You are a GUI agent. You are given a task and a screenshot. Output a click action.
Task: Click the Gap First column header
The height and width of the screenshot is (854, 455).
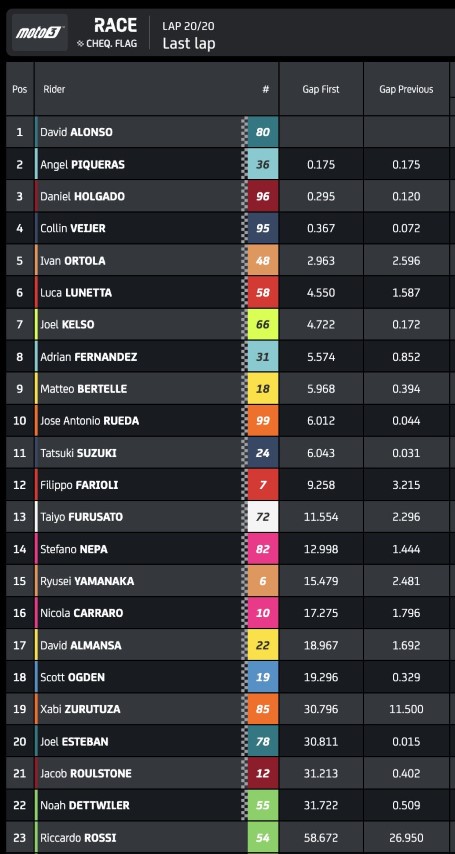pyautogui.click(x=321, y=89)
